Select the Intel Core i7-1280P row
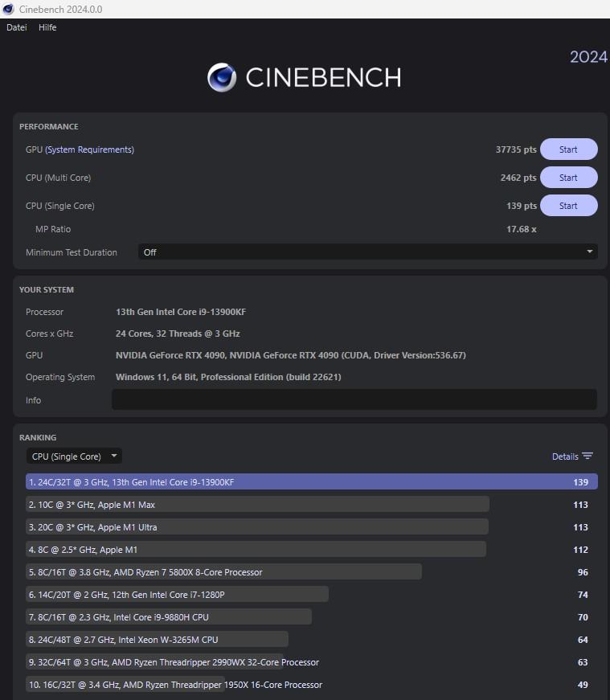 [312, 594]
